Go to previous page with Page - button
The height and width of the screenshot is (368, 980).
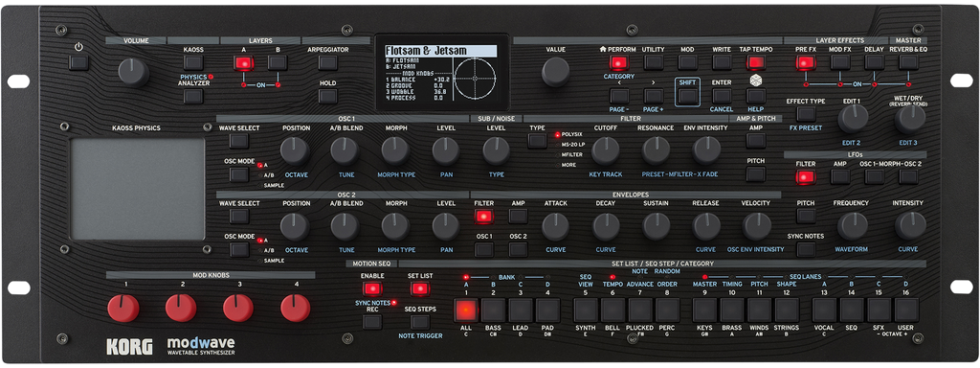pyautogui.click(x=619, y=96)
